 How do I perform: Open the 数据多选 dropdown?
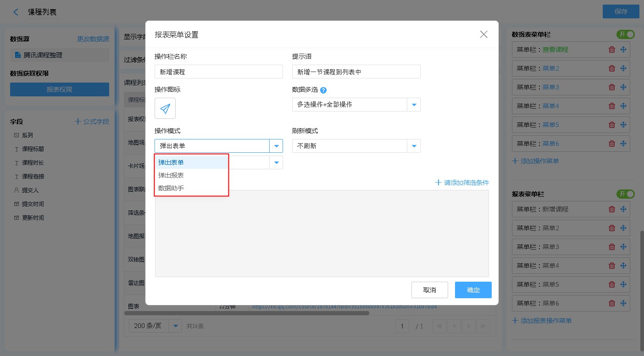[414, 105]
